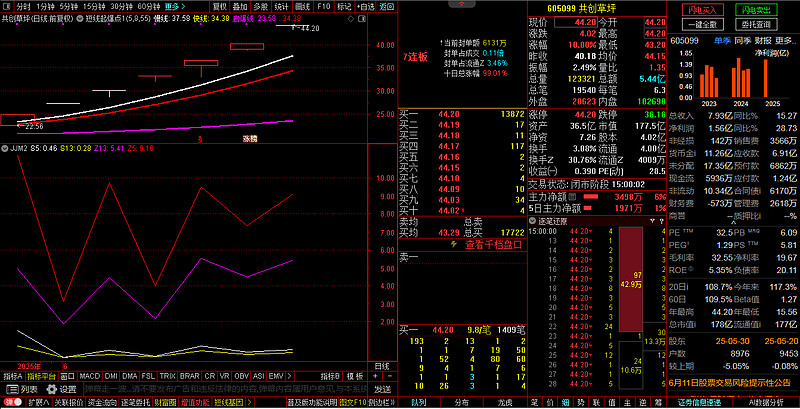The image size is (800, 409).
Task: Expand more bottom tabs arrow after 短线基因
Action: (247, 403)
